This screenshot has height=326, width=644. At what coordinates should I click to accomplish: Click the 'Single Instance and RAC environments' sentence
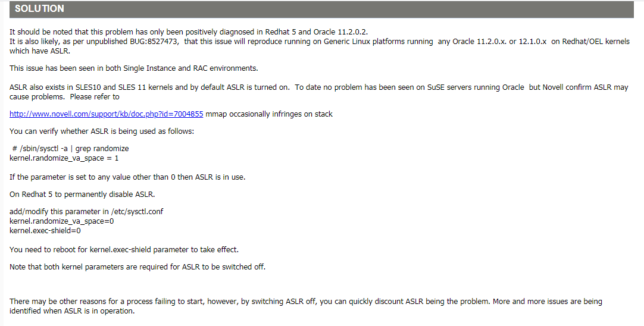(x=134, y=68)
